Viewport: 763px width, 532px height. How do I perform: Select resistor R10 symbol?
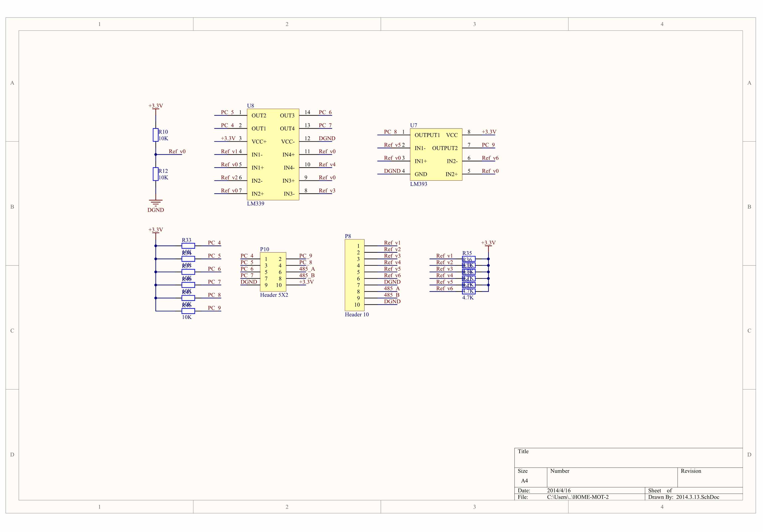(x=156, y=135)
